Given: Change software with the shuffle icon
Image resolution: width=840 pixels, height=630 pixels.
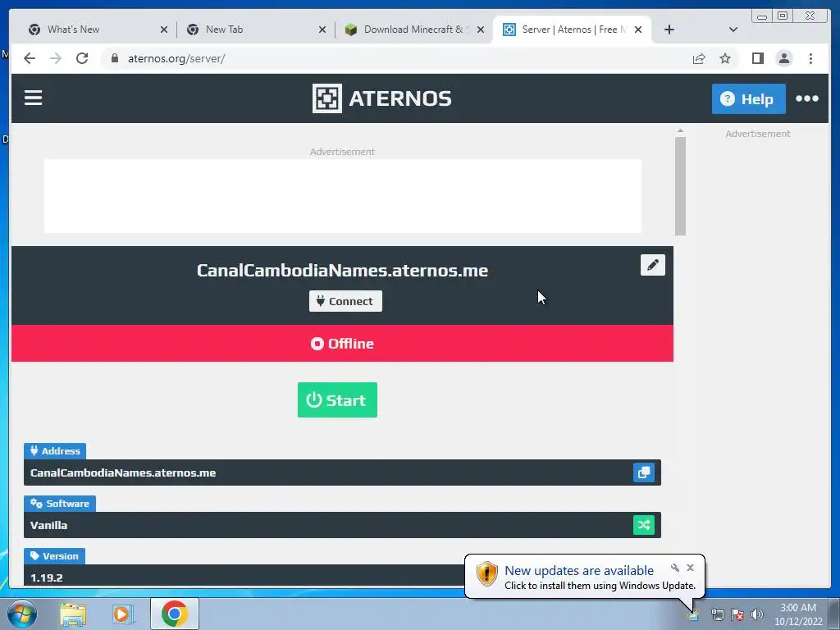Looking at the screenshot, I should pyautogui.click(x=643, y=525).
